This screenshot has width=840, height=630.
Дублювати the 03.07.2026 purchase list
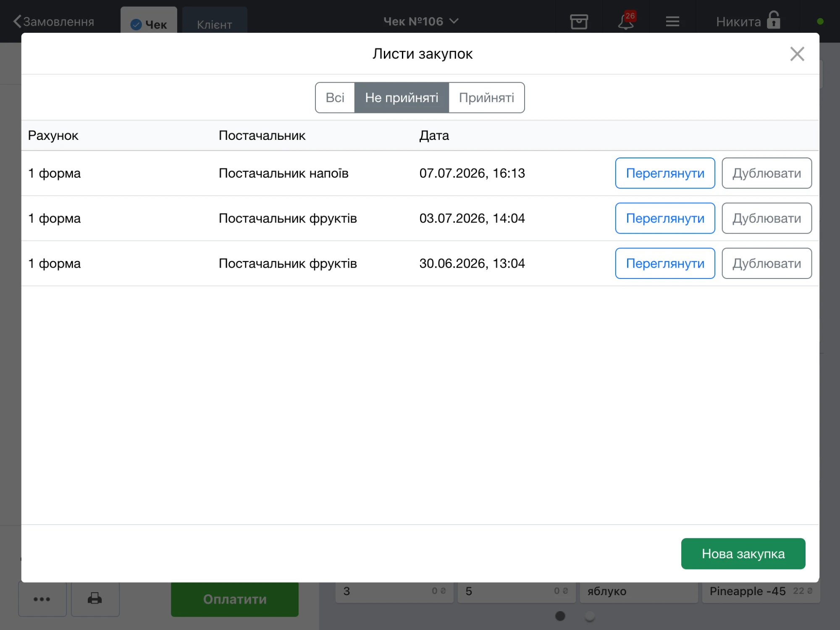click(766, 218)
